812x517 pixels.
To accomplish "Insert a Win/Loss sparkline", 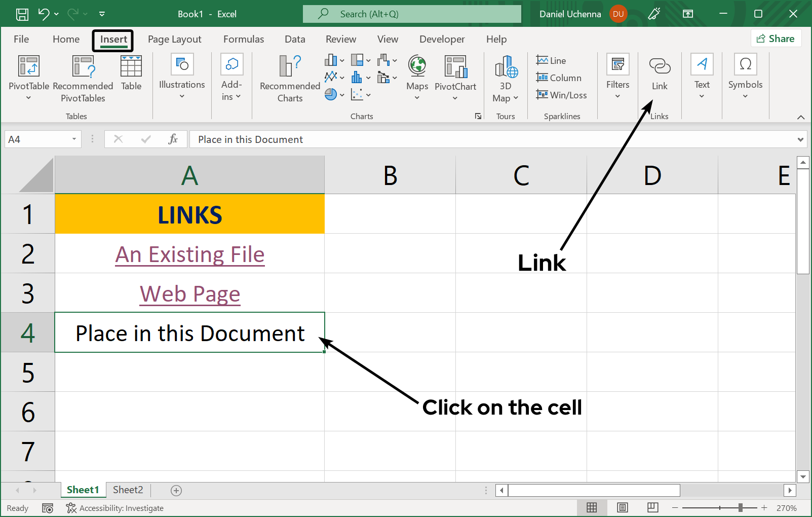I will tap(562, 95).
